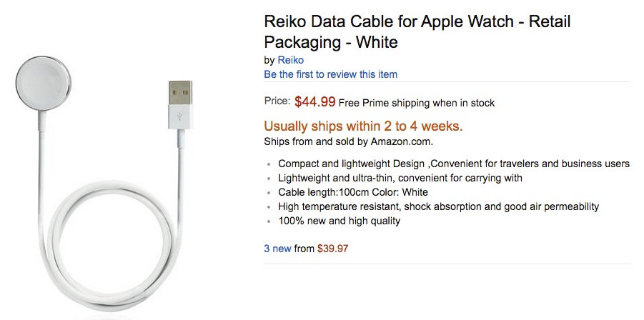Open the Reiko brand link

291,61
